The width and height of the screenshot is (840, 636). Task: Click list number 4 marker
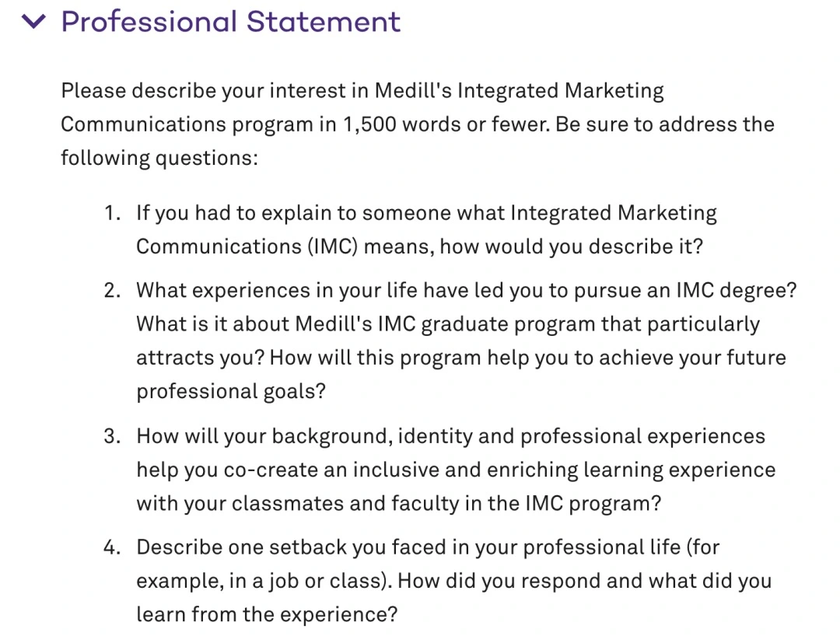point(113,547)
